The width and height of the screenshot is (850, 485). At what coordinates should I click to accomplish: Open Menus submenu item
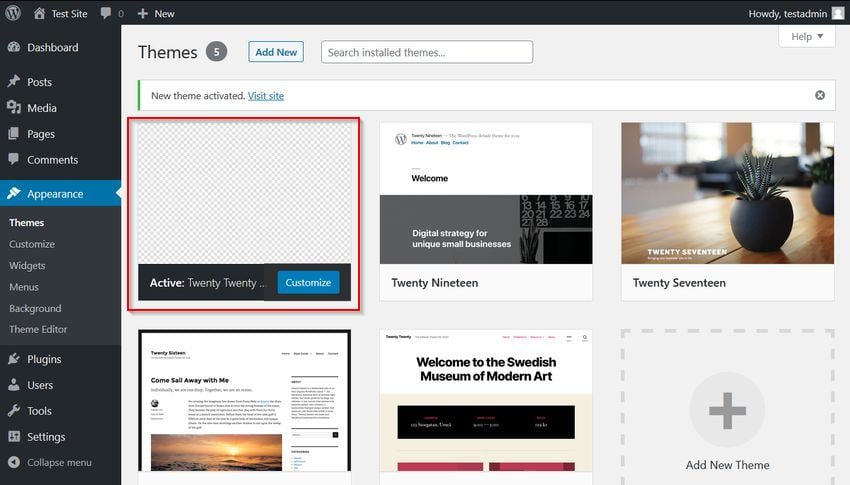tap(24, 287)
